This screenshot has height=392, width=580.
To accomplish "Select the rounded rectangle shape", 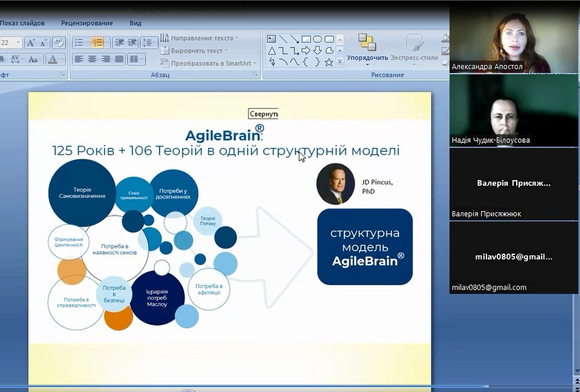I will [x=329, y=39].
